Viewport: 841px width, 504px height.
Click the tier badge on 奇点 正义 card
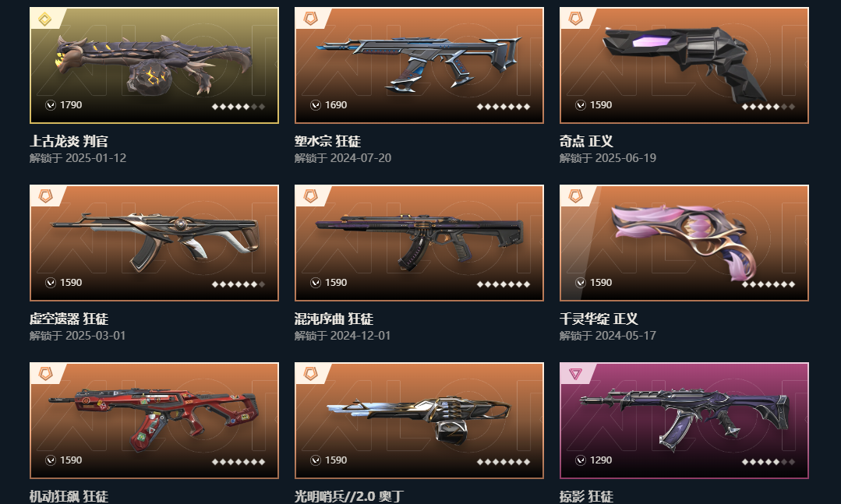[575, 19]
